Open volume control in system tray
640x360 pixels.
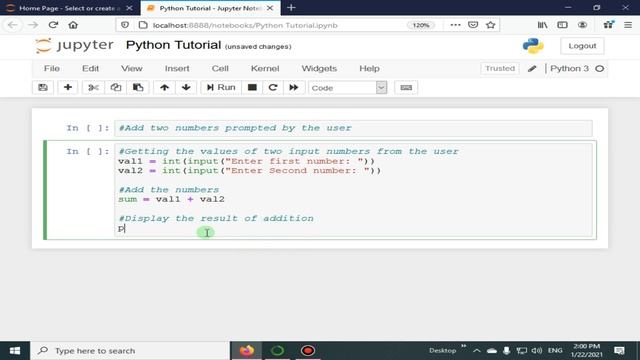[x=536, y=351]
